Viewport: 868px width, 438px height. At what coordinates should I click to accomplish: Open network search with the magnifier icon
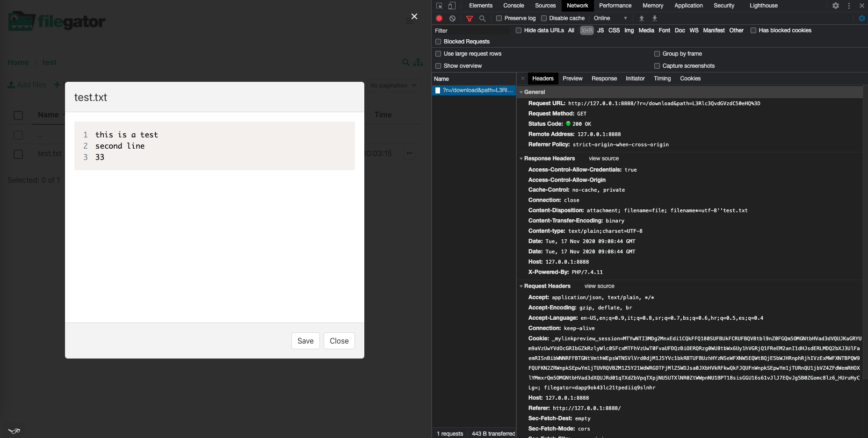click(482, 18)
